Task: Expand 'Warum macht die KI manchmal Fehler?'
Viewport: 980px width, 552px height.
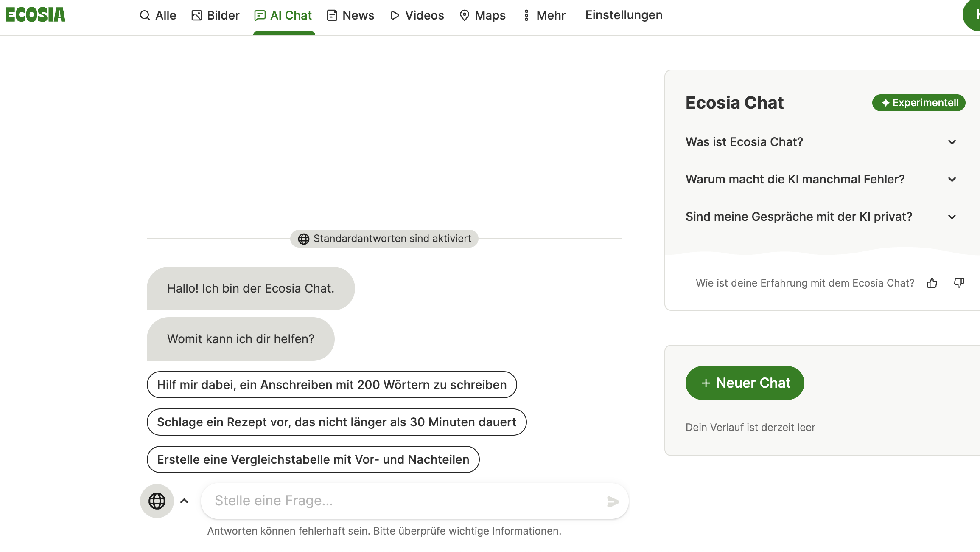Action: click(x=821, y=179)
